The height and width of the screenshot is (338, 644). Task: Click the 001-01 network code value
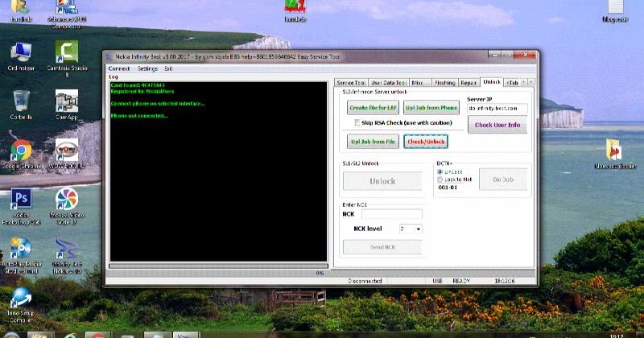pyautogui.click(x=448, y=188)
